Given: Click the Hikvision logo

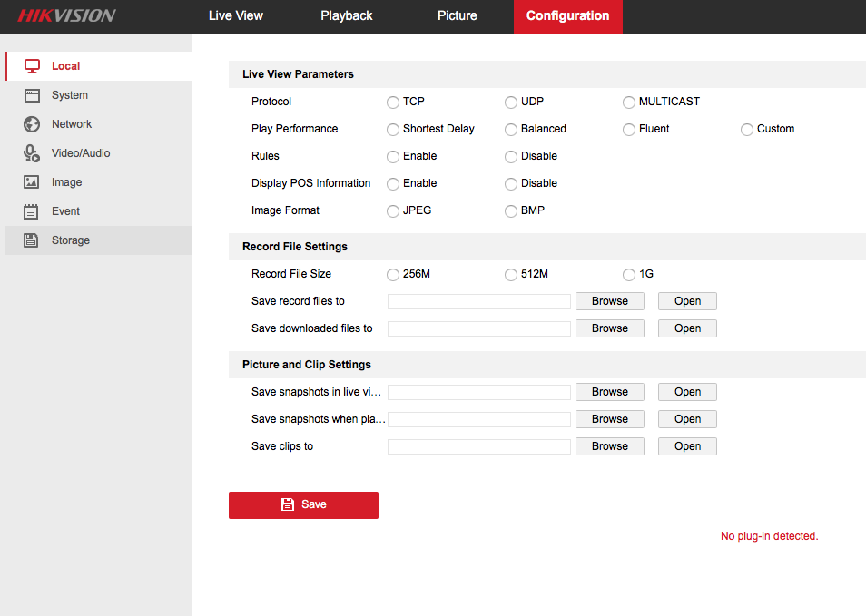Looking at the screenshot, I should coord(66,15).
